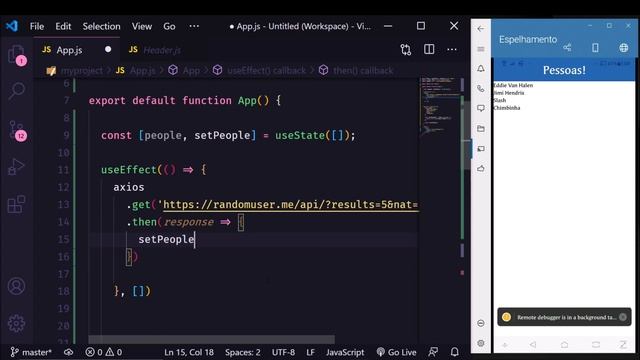The width and height of the screenshot is (640, 360).
Task: Click Eddie Van Halen in the people list
Action: point(513,85)
